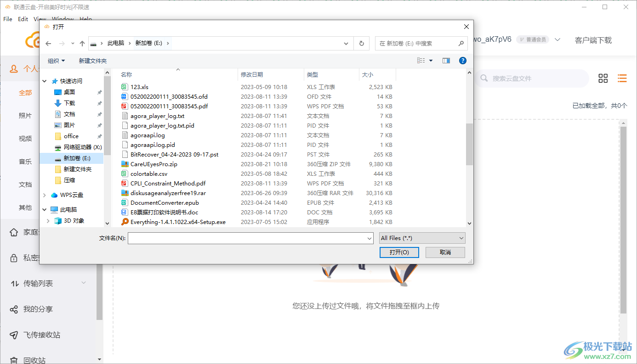Select the 052002200111_30083545.ofd icon
637x364 pixels.
pos(124,96)
